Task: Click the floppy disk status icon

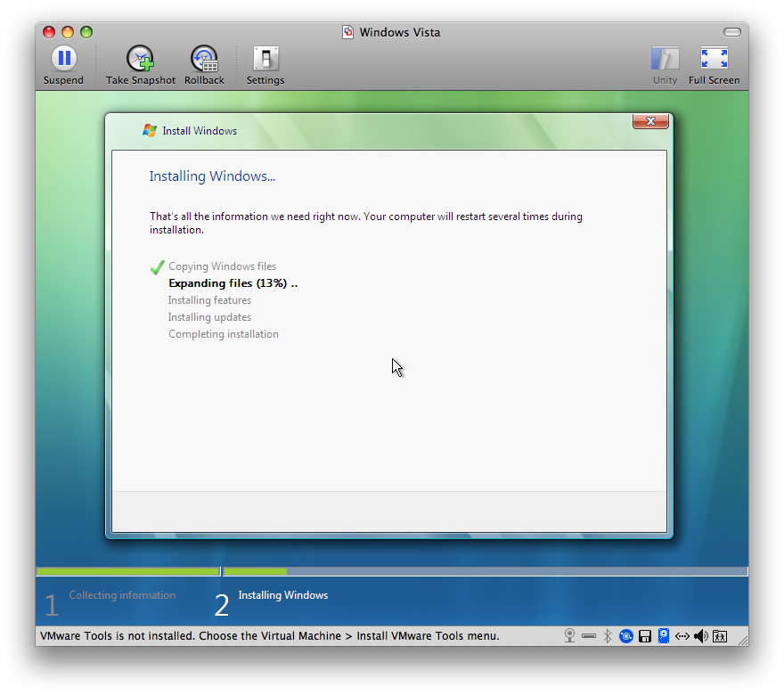Action: [x=645, y=636]
